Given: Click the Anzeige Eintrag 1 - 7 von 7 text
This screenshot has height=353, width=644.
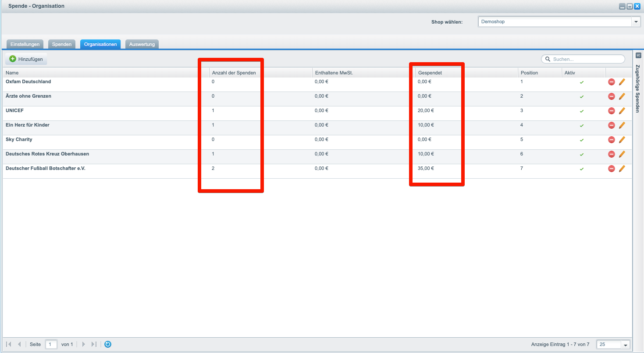Looking at the screenshot, I should [560, 345].
